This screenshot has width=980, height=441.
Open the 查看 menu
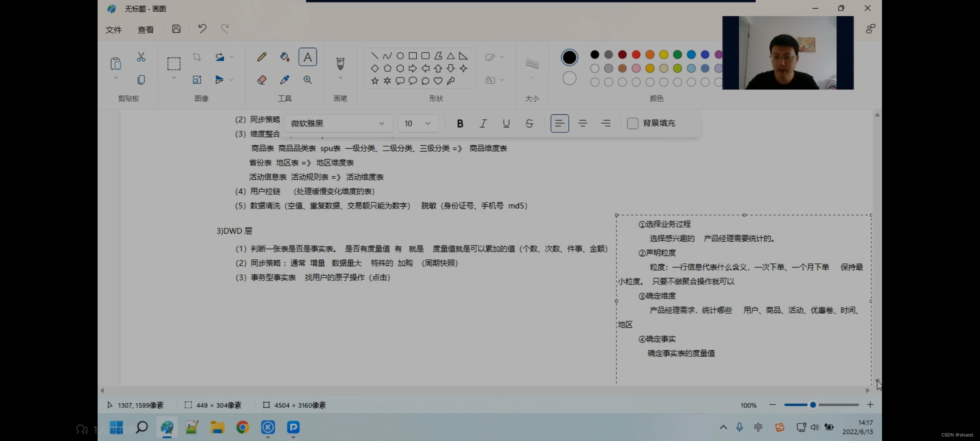(x=146, y=30)
